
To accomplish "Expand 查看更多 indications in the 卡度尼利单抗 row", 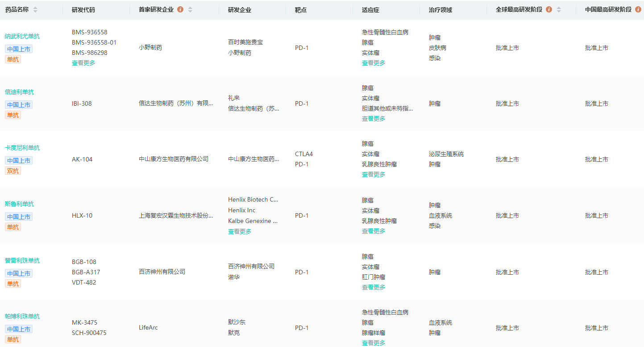I will (x=374, y=174).
